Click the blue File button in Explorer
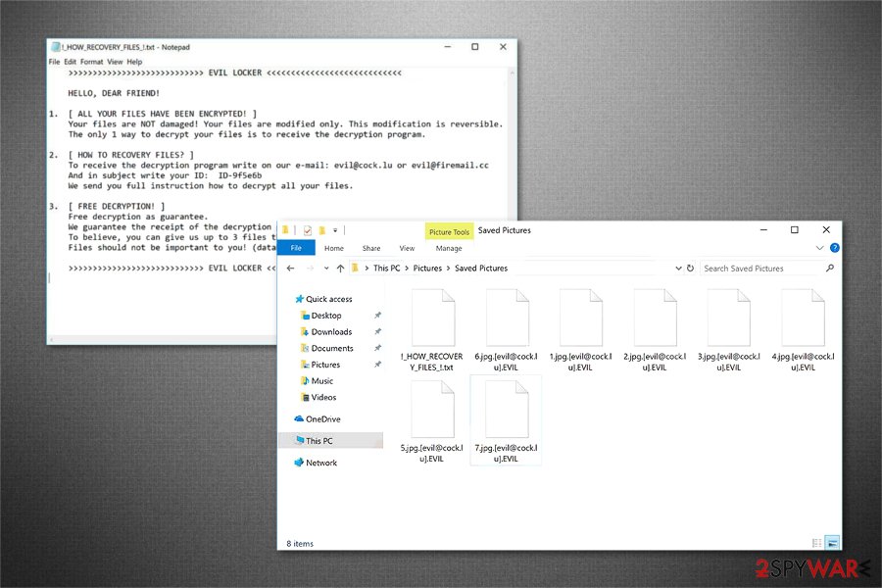Image resolution: width=882 pixels, height=588 pixels. click(x=296, y=248)
